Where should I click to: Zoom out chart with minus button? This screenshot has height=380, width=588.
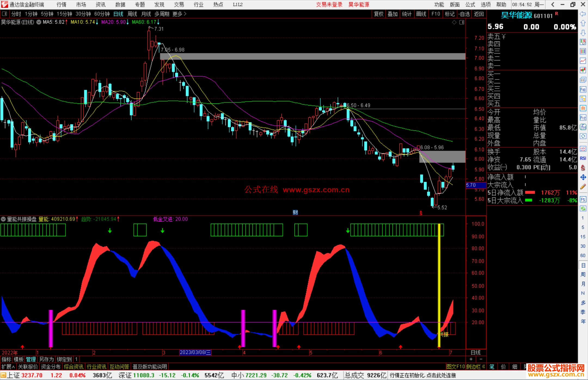coord(481,359)
